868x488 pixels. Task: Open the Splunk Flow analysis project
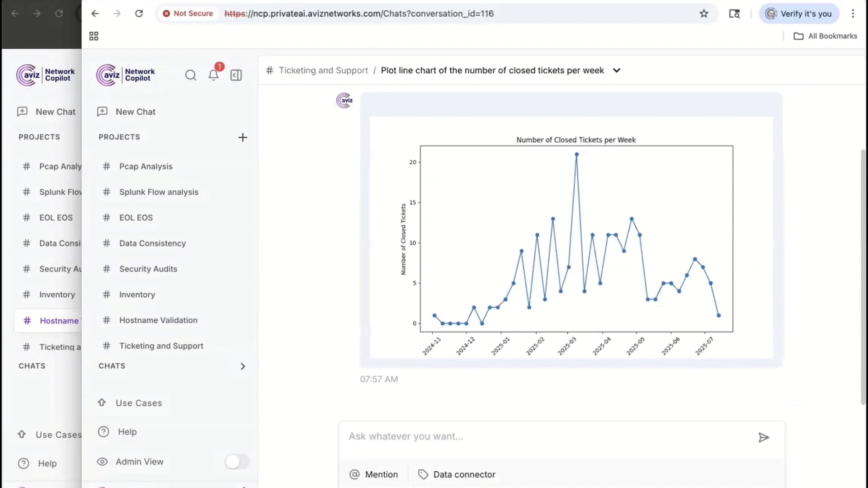pos(158,192)
